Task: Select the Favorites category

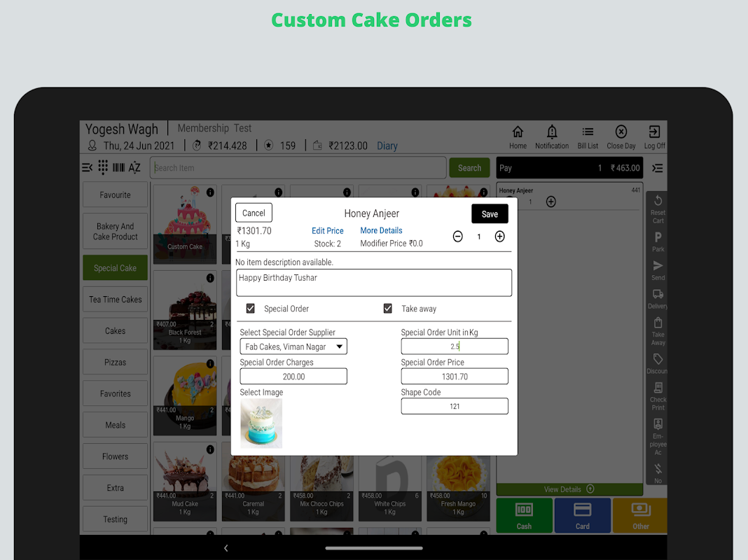Action: click(115, 393)
